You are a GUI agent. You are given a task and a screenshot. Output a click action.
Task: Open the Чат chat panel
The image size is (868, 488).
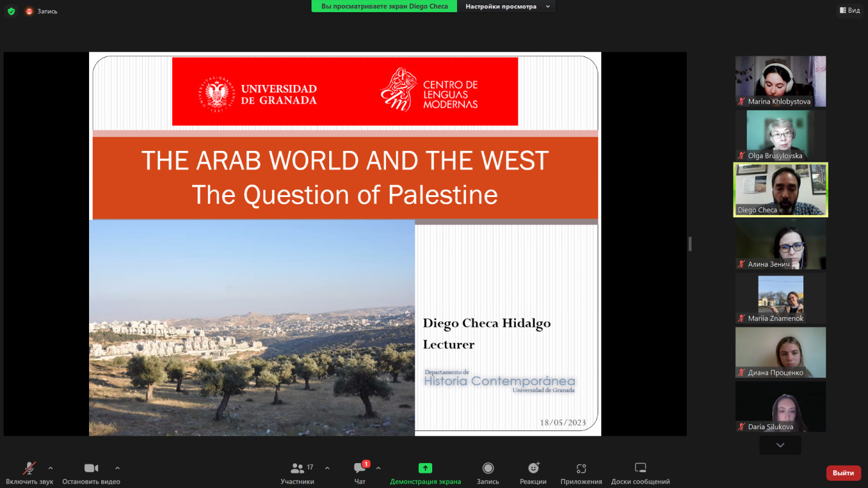tap(360, 473)
